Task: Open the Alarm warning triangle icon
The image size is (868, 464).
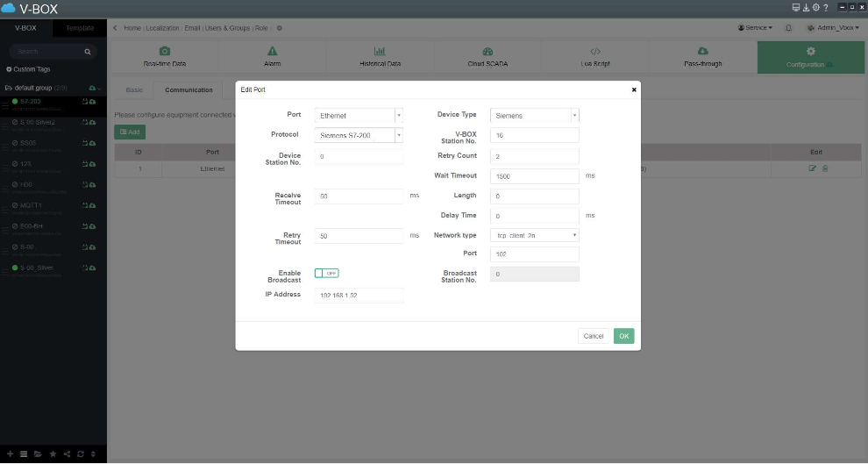Action: [x=272, y=52]
